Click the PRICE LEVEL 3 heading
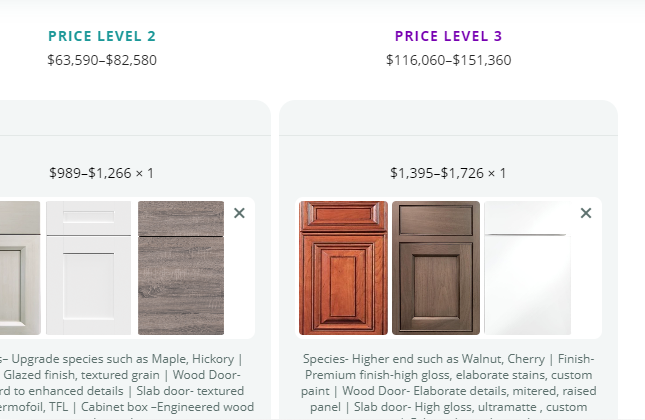645x420 pixels. 448,36
